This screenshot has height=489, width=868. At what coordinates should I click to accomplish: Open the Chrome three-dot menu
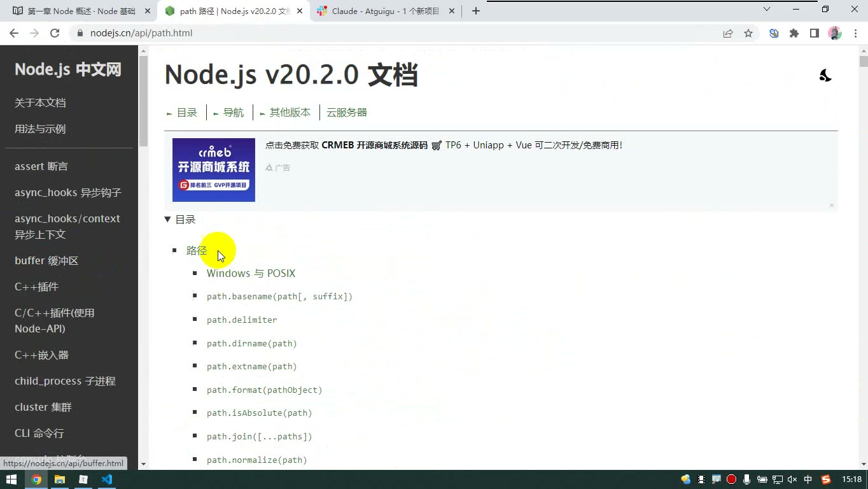tap(855, 33)
